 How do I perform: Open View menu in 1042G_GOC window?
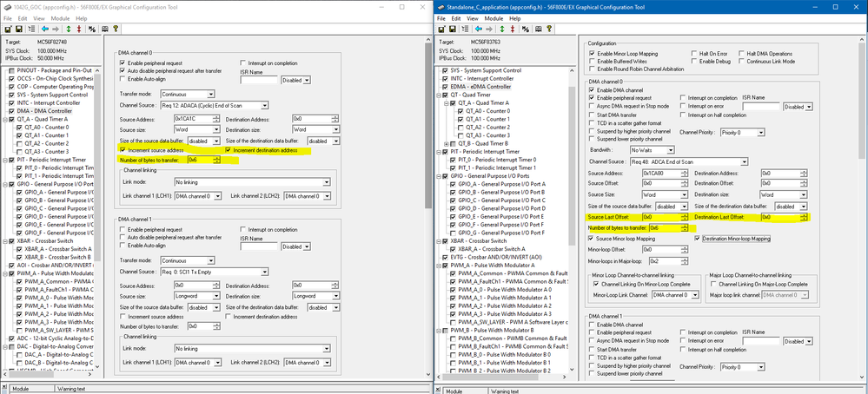click(x=39, y=18)
